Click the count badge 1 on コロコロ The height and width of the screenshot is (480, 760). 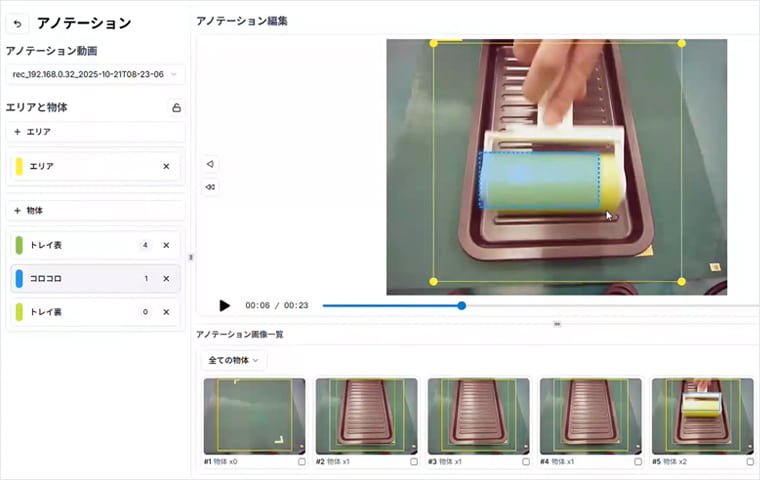pyautogui.click(x=146, y=279)
